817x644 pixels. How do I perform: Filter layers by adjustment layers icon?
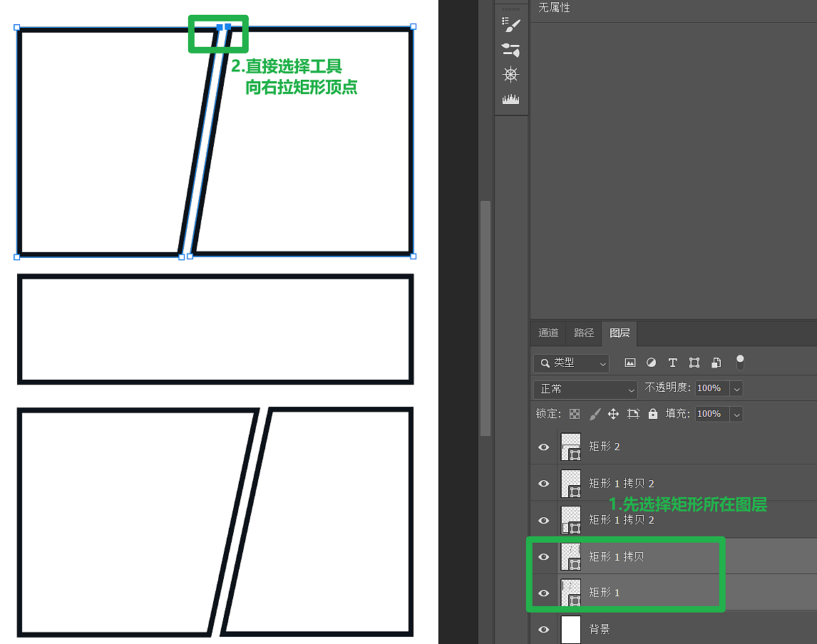tap(652, 363)
